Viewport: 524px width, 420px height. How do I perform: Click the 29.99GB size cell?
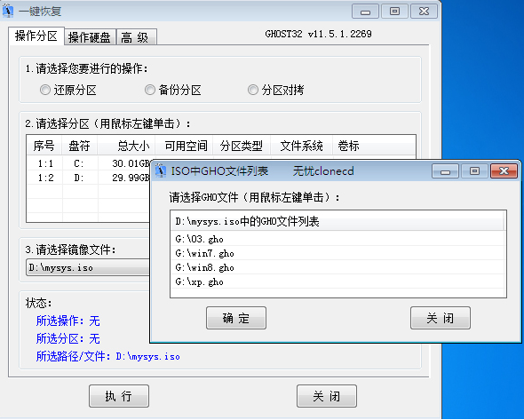click(x=131, y=178)
